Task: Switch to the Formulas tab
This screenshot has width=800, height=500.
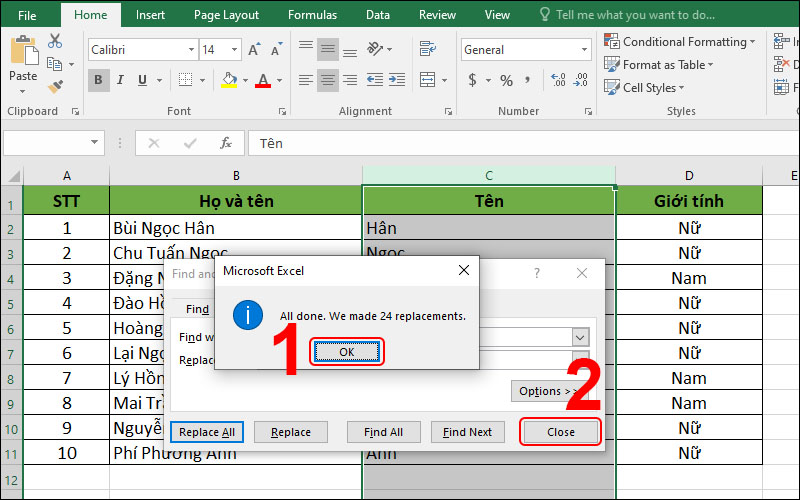Action: (312, 15)
